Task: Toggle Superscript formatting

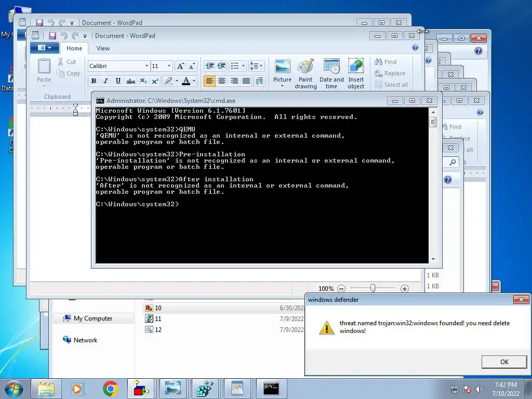Action: pyautogui.click(x=155, y=81)
